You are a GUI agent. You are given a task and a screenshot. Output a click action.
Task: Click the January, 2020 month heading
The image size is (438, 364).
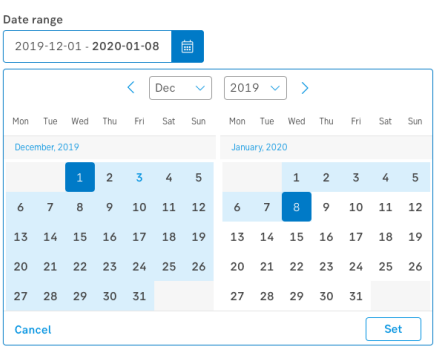click(259, 147)
